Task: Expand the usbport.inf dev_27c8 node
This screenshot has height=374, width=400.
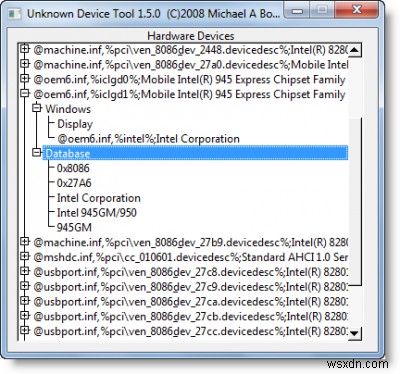Action: (x=24, y=271)
